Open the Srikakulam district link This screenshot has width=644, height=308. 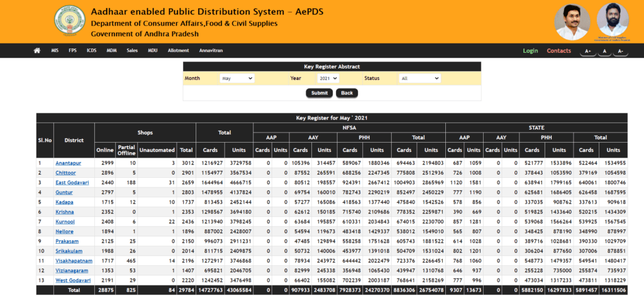[x=69, y=251]
